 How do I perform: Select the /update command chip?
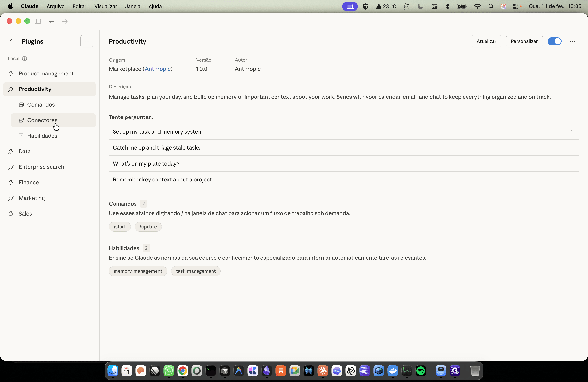148,227
